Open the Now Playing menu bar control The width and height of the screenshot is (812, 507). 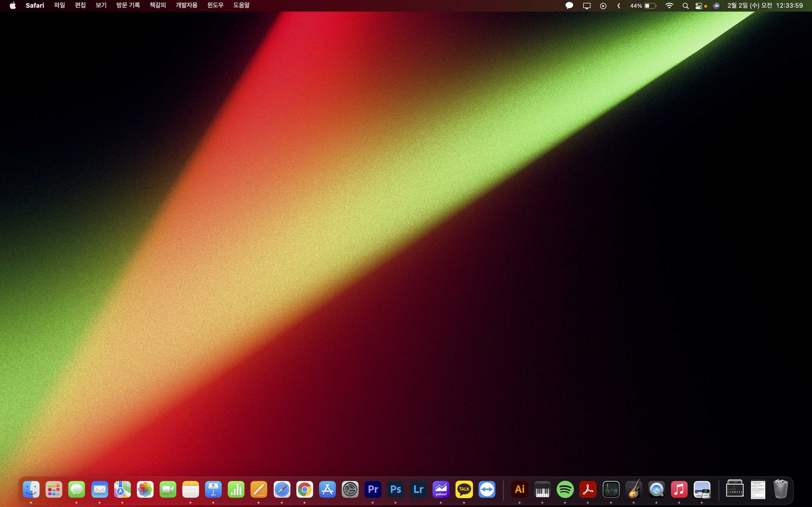[603, 6]
